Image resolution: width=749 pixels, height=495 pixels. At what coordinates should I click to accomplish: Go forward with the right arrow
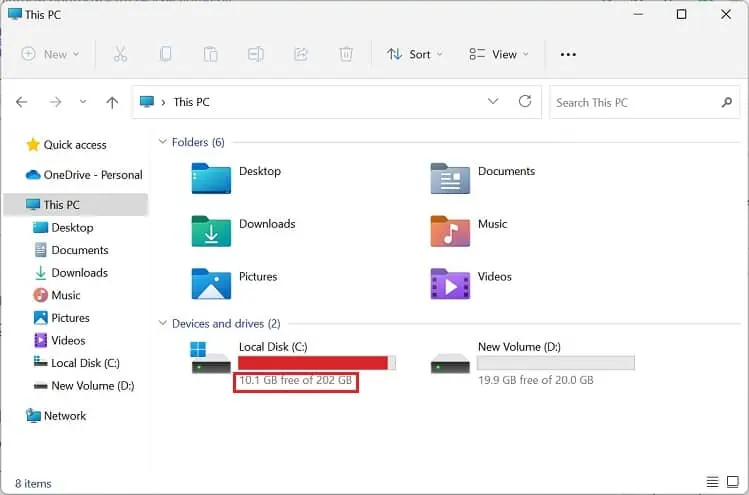(55, 102)
